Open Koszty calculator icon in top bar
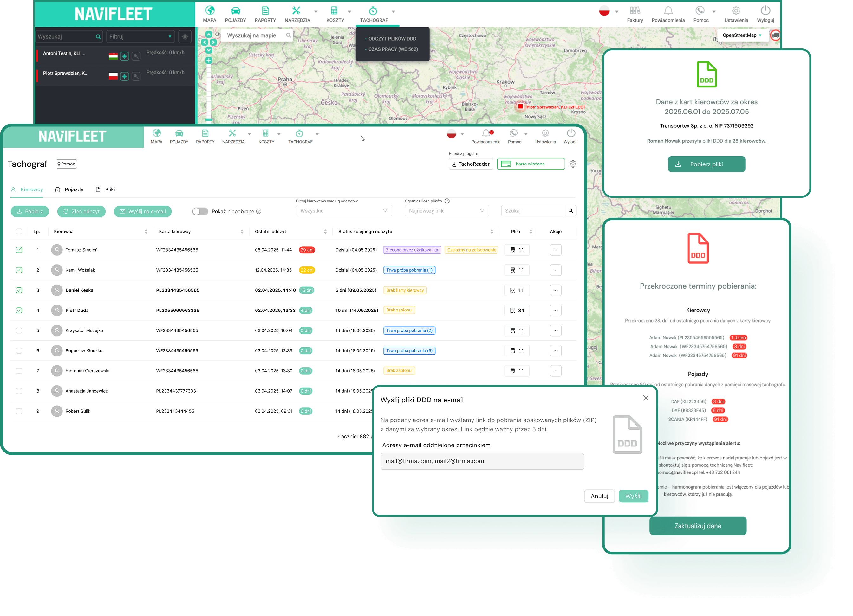Screen dimensions: 853x616 pyautogui.click(x=334, y=11)
